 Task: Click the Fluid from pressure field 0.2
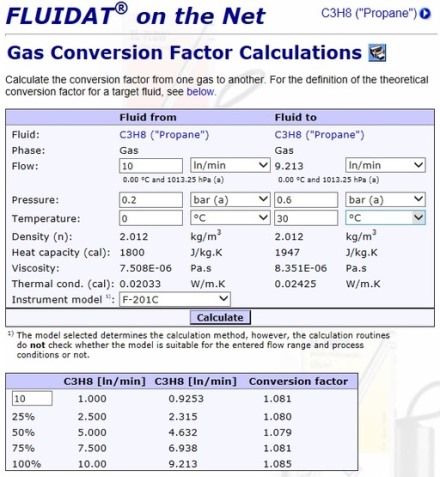(151, 200)
